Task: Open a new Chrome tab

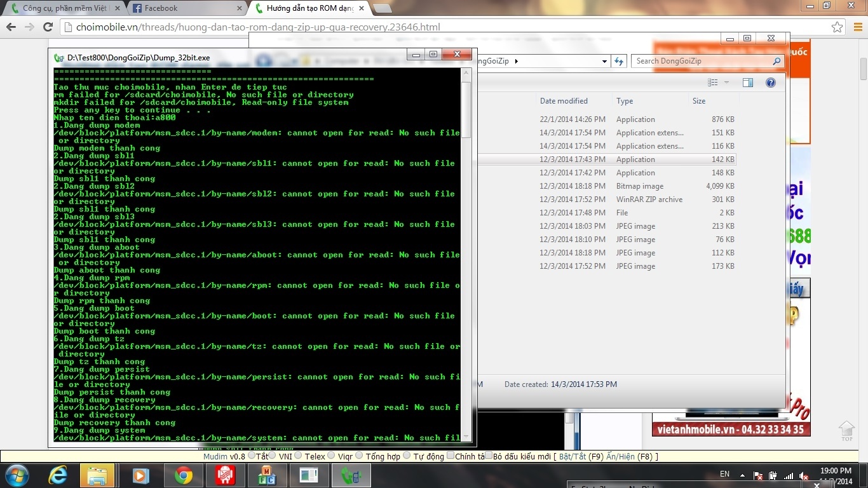Action: point(382,8)
